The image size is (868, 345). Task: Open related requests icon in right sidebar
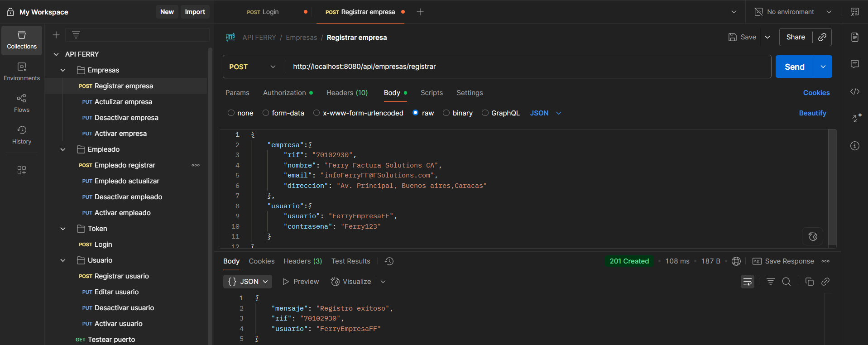pos(855,118)
